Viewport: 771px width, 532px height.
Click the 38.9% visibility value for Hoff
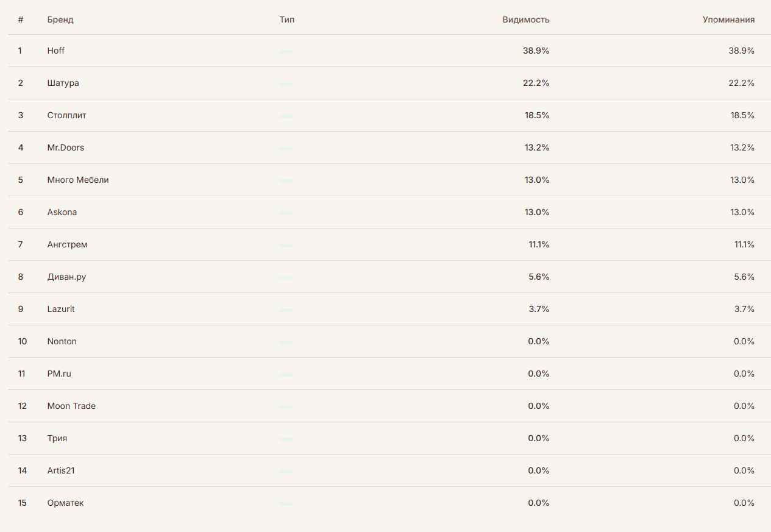[536, 51]
